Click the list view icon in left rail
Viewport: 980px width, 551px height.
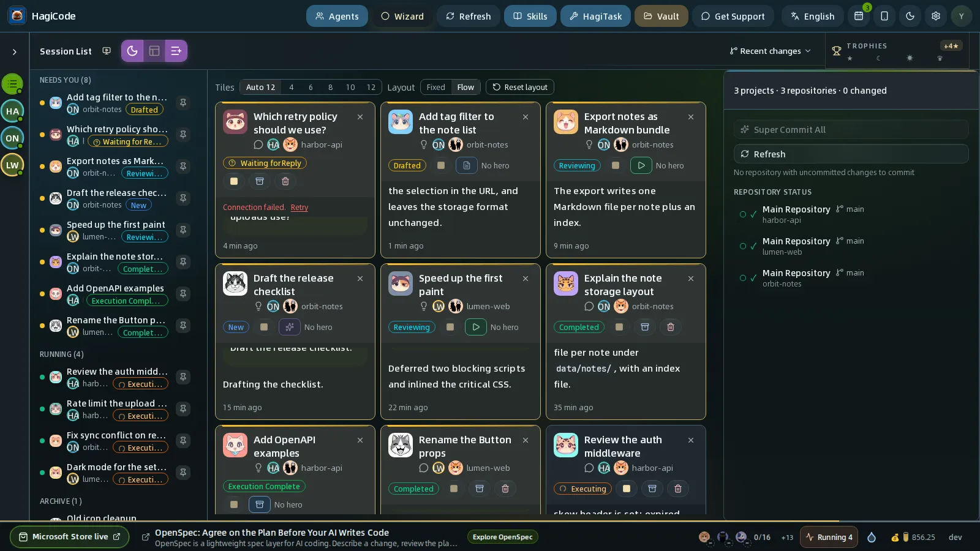click(x=12, y=84)
